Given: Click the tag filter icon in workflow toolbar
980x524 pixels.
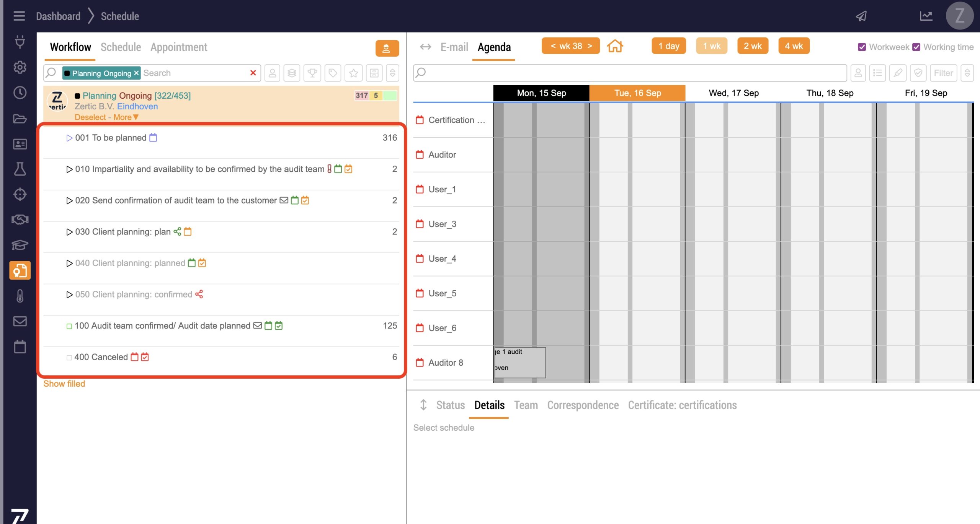Looking at the screenshot, I should (x=333, y=73).
